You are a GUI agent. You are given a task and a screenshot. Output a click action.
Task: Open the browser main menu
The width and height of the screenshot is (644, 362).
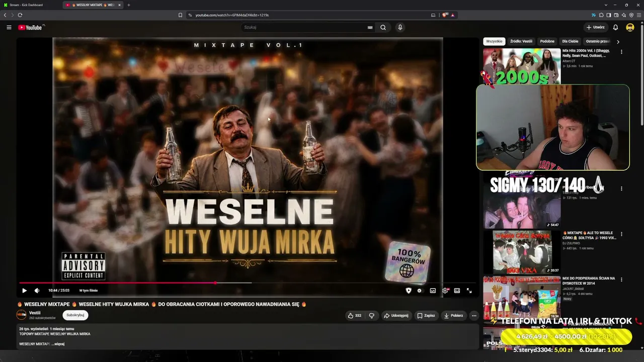[639, 15]
